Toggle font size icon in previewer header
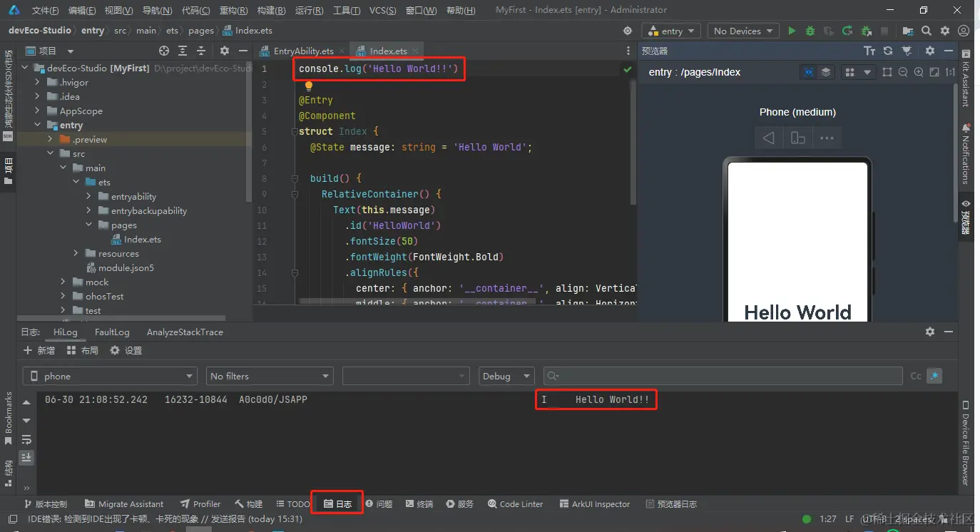Image resolution: width=980 pixels, height=532 pixels. pos(869,51)
